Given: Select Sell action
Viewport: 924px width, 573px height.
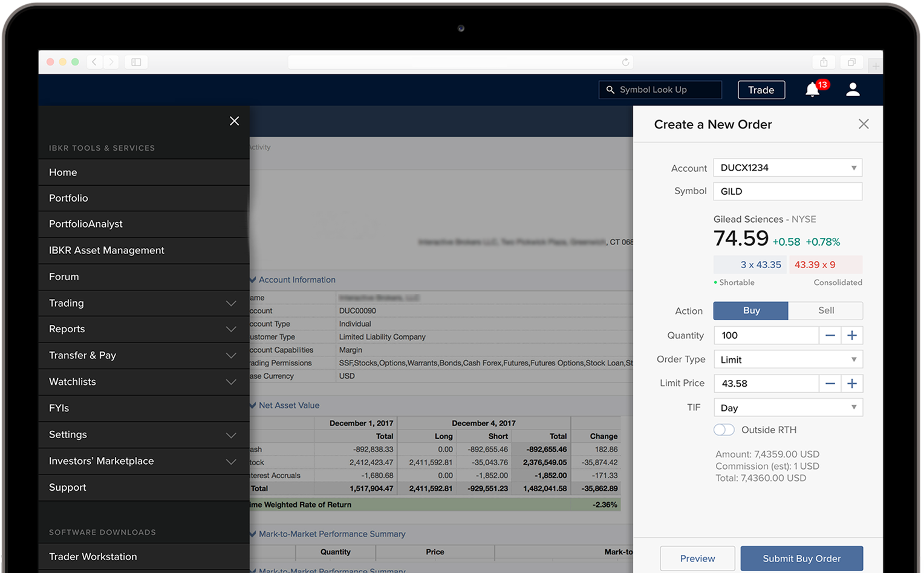Looking at the screenshot, I should [825, 310].
